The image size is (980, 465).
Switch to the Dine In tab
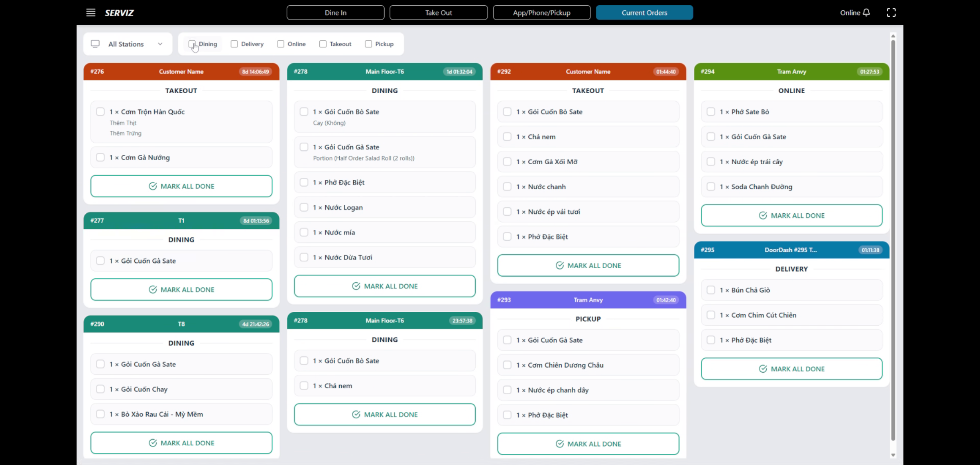335,13
